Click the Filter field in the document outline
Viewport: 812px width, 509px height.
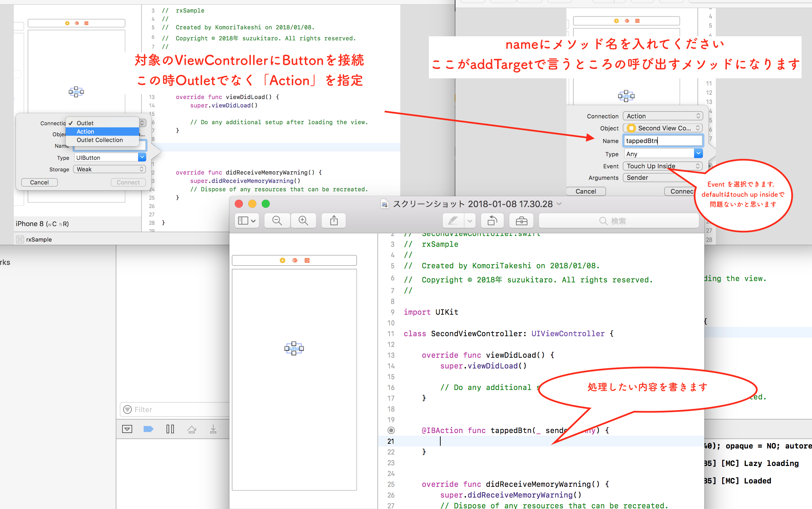(152, 409)
